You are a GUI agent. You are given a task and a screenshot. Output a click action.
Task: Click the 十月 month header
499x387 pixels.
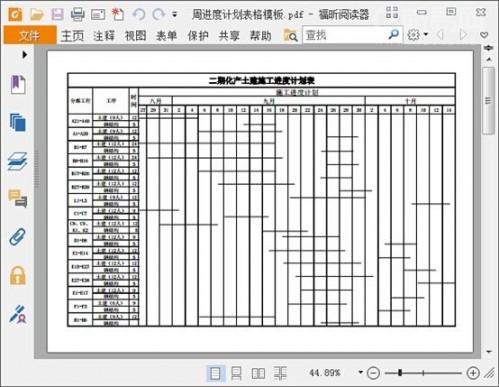410,101
